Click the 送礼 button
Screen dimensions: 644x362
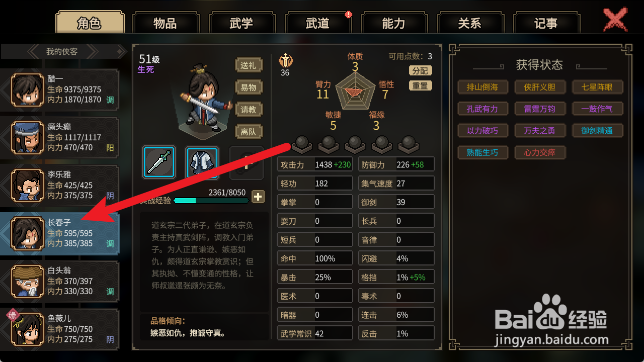(249, 65)
